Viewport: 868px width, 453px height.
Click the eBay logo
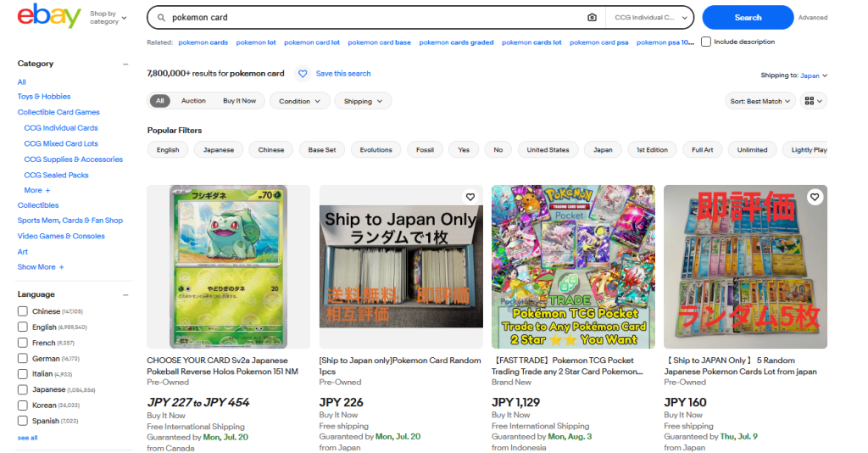pos(49,16)
